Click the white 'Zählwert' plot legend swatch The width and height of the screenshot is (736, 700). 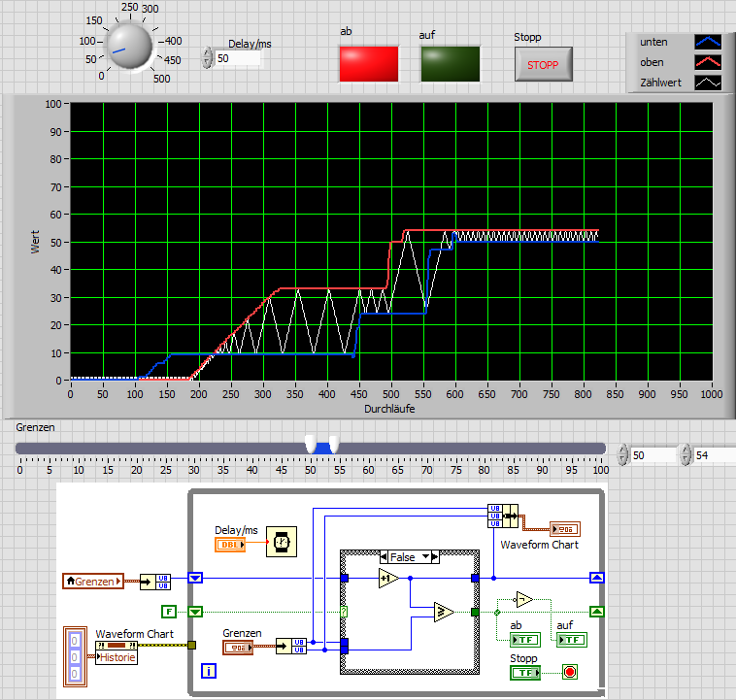click(708, 83)
